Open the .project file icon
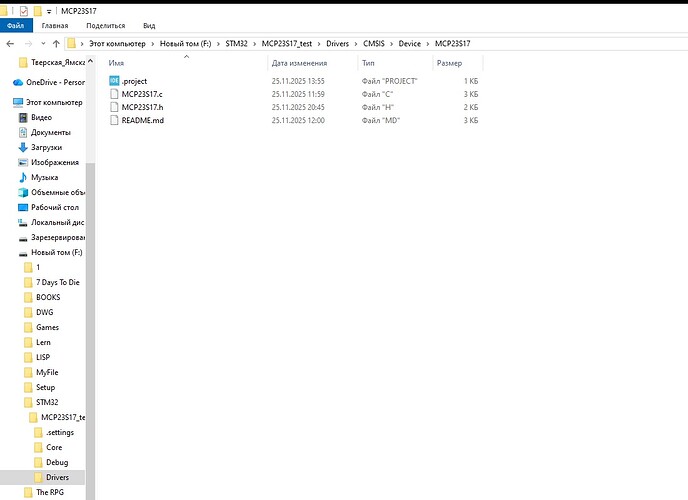 click(x=114, y=80)
